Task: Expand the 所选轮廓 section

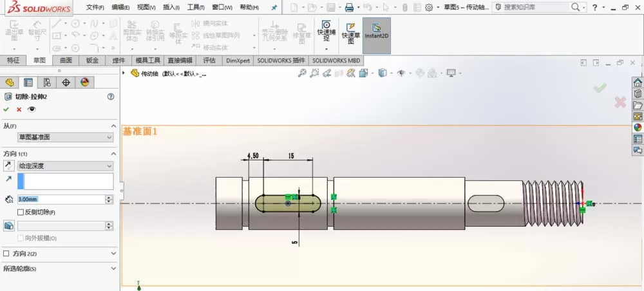Action: (59, 269)
